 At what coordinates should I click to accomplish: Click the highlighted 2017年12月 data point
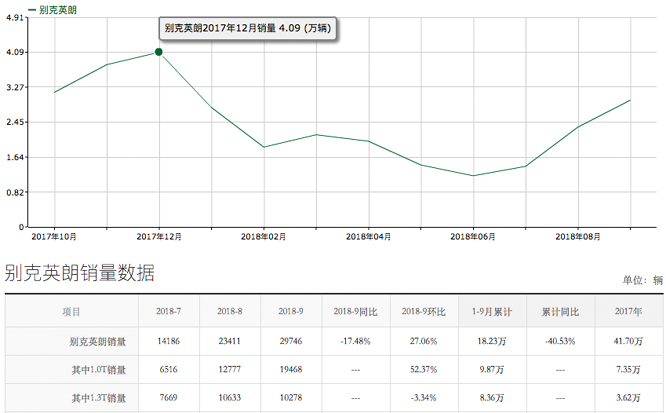(x=159, y=52)
